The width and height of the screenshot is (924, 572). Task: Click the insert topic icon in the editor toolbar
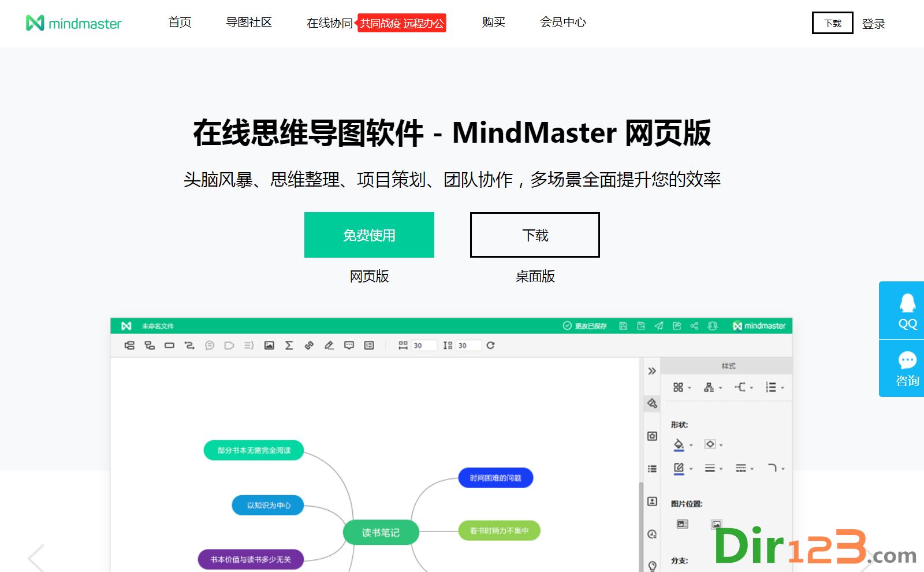129,346
